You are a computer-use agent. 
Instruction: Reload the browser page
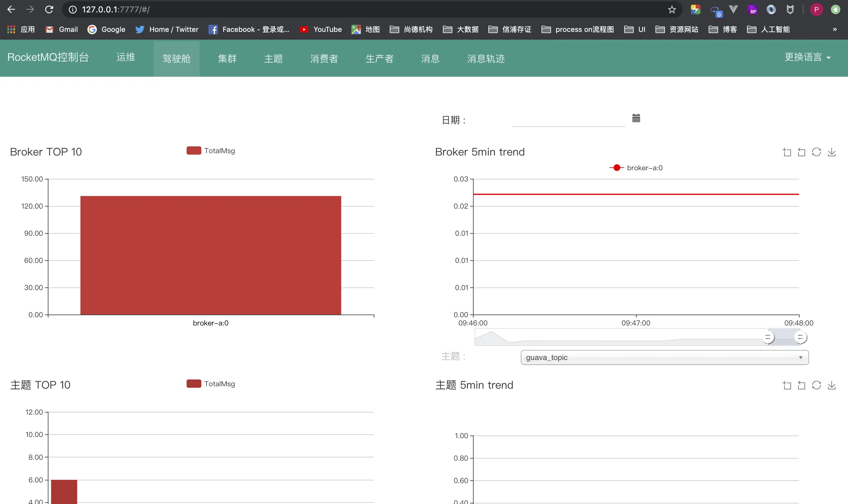click(49, 9)
